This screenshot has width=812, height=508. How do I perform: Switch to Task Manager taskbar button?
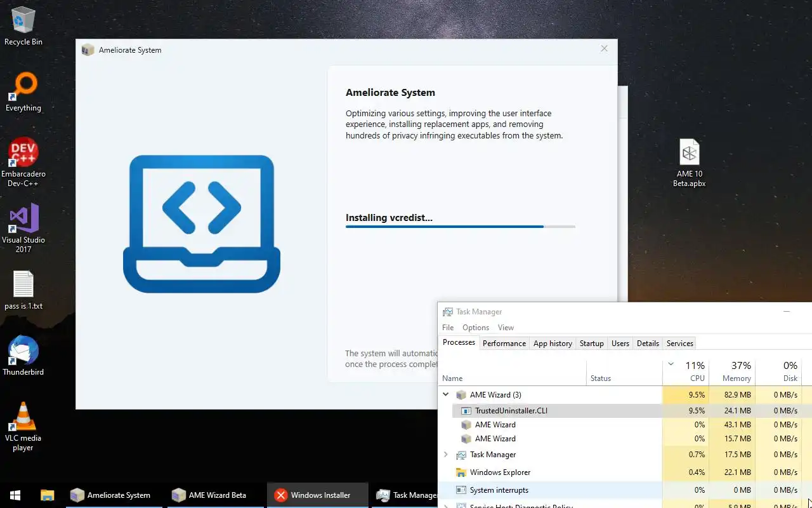coord(406,495)
